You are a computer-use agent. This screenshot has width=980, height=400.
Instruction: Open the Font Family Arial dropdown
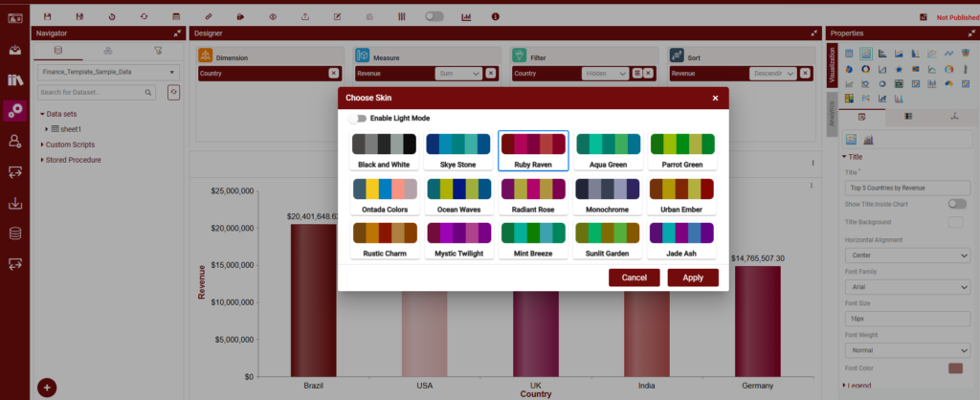click(x=907, y=286)
